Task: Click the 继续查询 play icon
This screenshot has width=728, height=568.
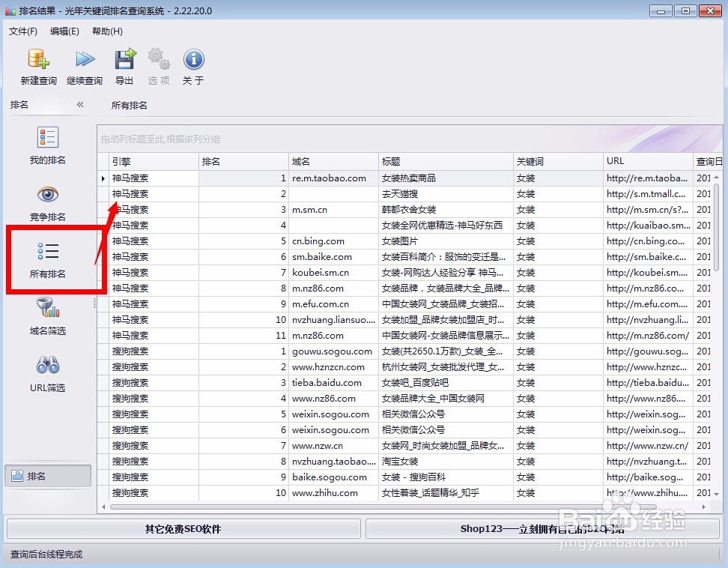Action: point(85,59)
